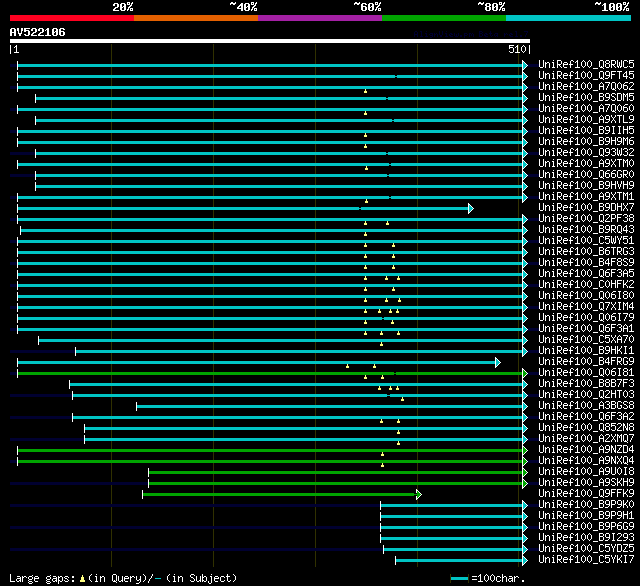
Task: Select the UniRef100_B9SDM5 label
Action: pyautogui.click(x=586, y=98)
